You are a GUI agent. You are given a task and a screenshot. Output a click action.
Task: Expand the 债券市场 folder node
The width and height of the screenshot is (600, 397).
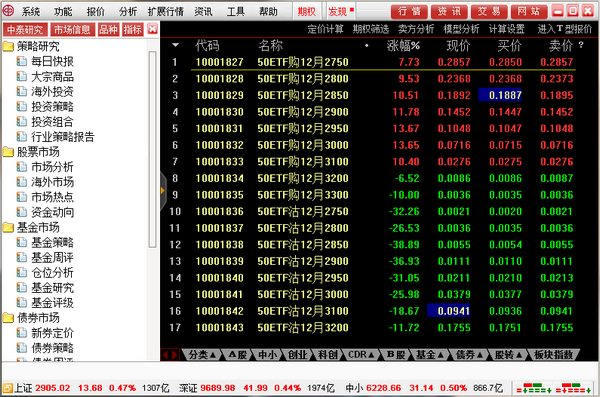pyautogui.click(x=8, y=318)
